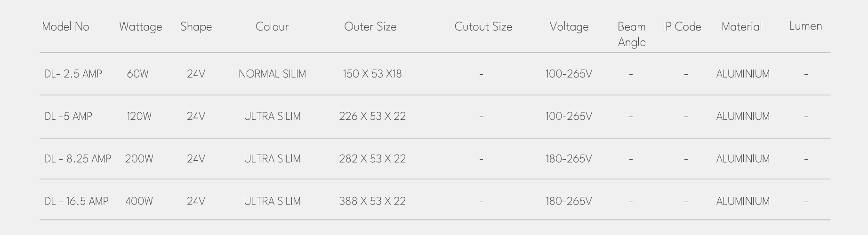Click the 388 X 53 X 22 size
The height and width of the screenshot is (235, 868).
[372, 201]
